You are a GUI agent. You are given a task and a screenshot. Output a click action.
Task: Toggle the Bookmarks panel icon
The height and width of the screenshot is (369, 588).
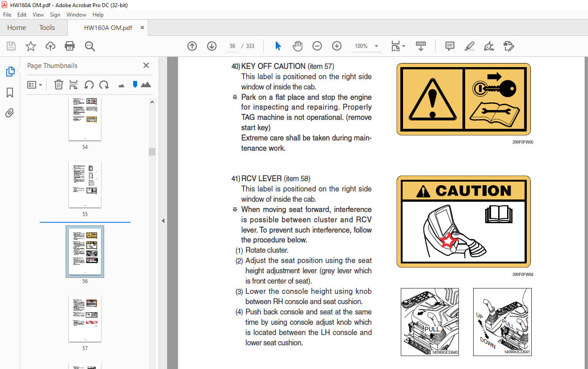(10, 93)
